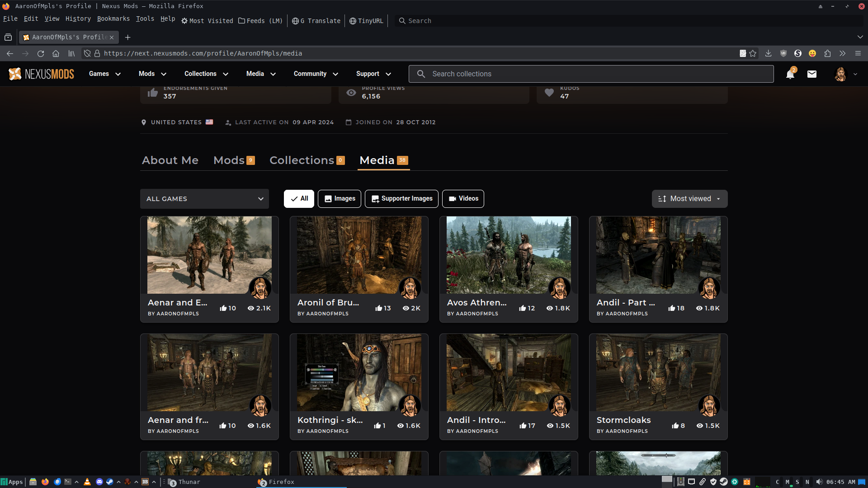
Task: Open the Firefox Bookmarks menu
Action: click(x=113, y=19)
